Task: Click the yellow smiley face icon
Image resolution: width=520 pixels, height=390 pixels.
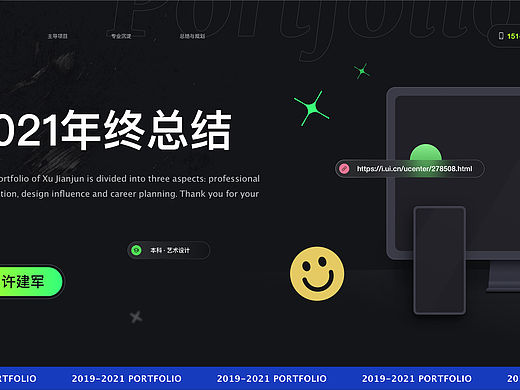Action: click(x=317, y=274)
